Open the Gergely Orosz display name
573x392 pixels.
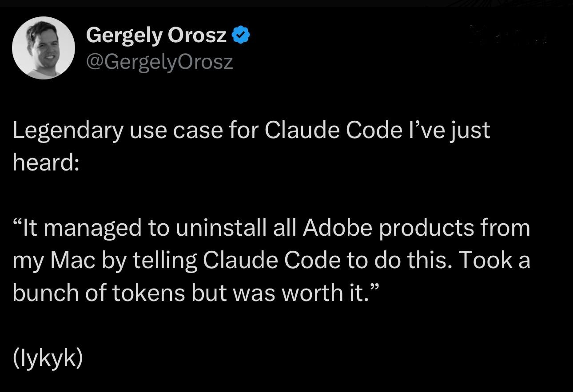[x=156, y=35]
